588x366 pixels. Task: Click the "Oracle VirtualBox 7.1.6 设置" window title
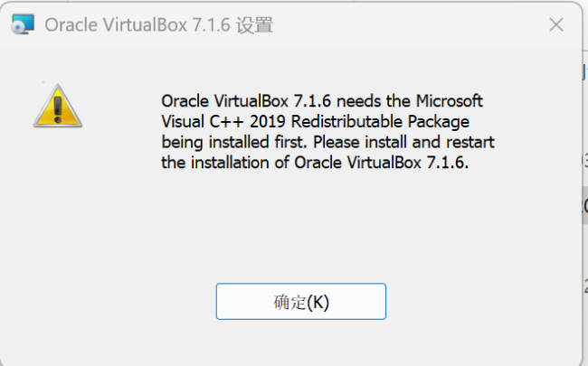click(158, 25)
